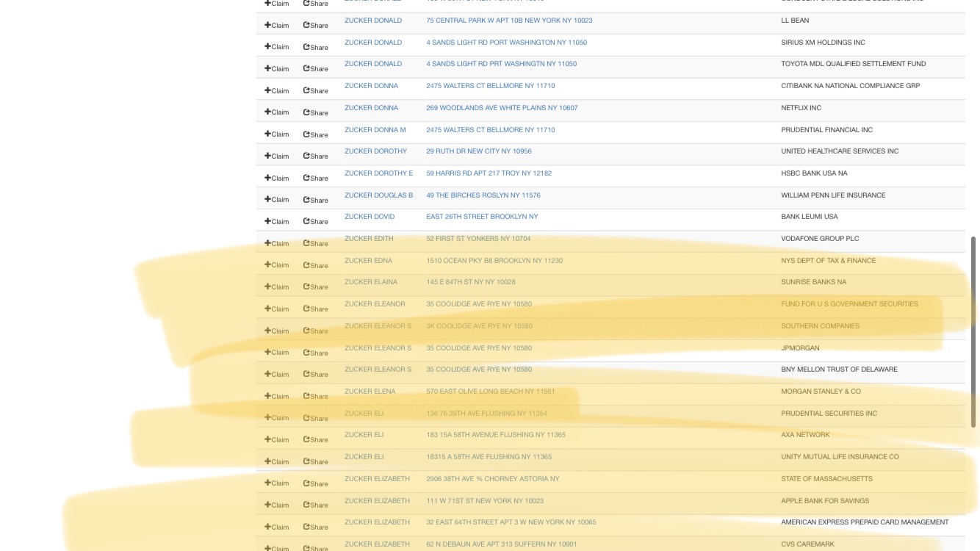Open the ZUCKER ELENA name link

pos(370,392)
